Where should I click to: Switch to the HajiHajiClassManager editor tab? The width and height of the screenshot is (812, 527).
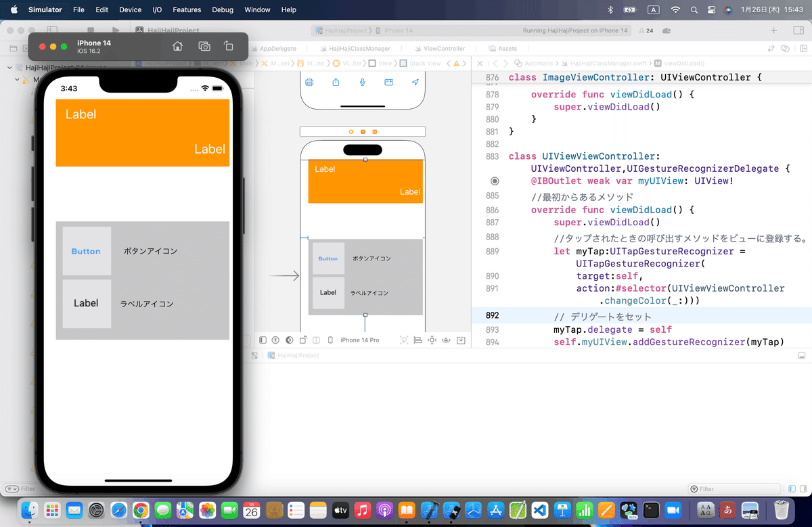(x=354, y=49)
